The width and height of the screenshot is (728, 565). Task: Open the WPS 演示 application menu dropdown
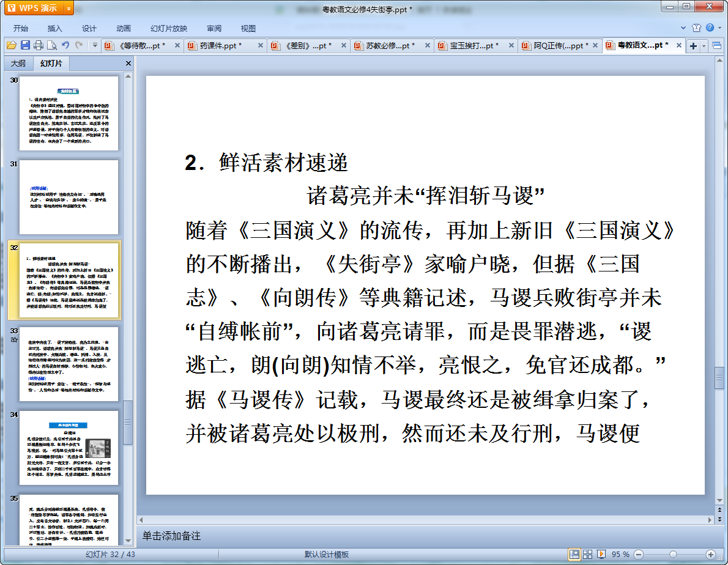[x=69, y=9]
